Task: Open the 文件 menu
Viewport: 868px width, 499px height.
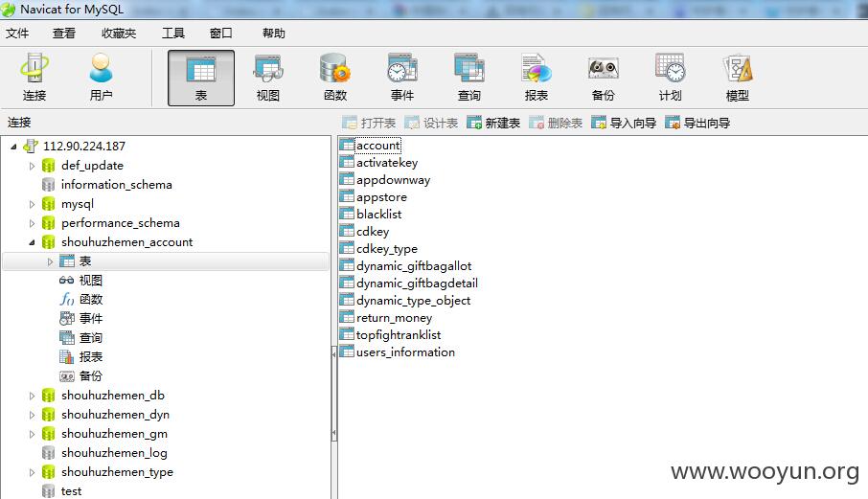Action: [x=17, y=34]
